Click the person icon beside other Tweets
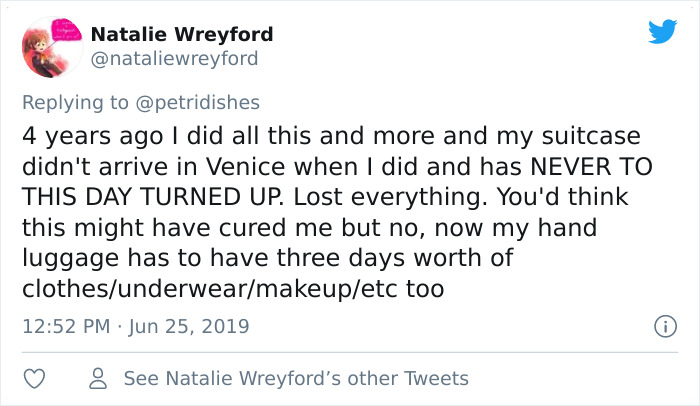 point(98,379)
